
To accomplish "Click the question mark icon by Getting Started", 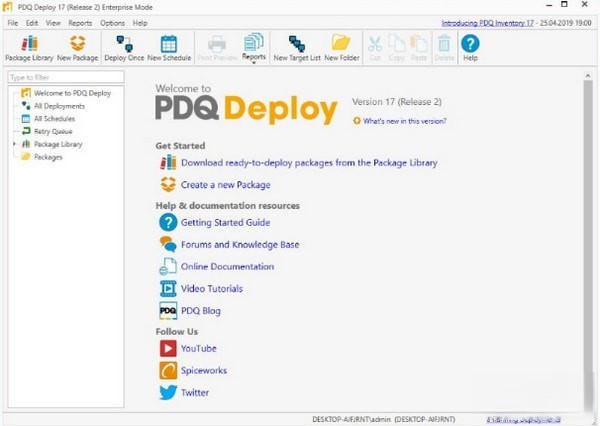I will [168, 222].
